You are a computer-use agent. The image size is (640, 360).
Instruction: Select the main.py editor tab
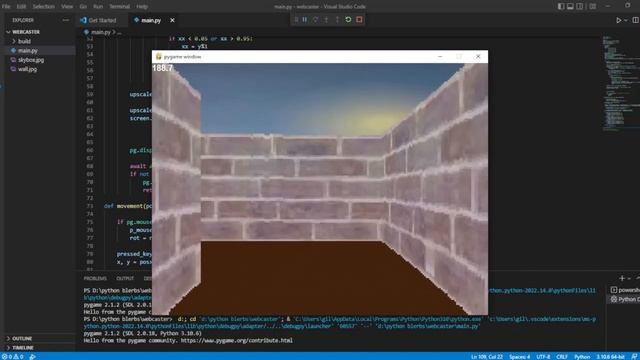point(151,20)
